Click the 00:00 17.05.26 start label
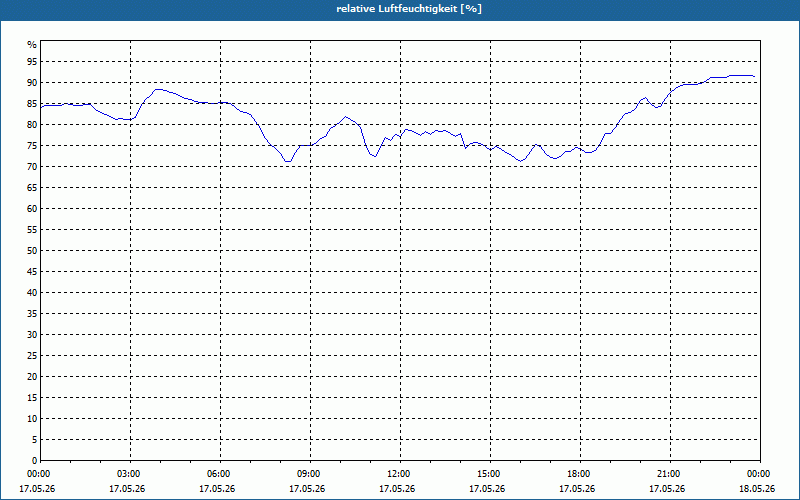This screenshot has width=800, height=500. pyautogui.click(x=37, y=481)
